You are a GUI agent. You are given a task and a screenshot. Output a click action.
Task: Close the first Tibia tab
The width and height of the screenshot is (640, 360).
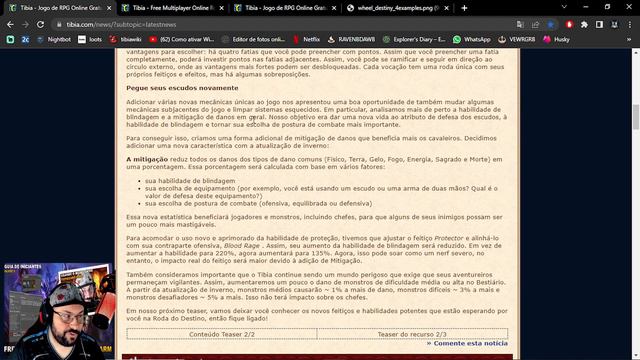(x=109, y=8)
